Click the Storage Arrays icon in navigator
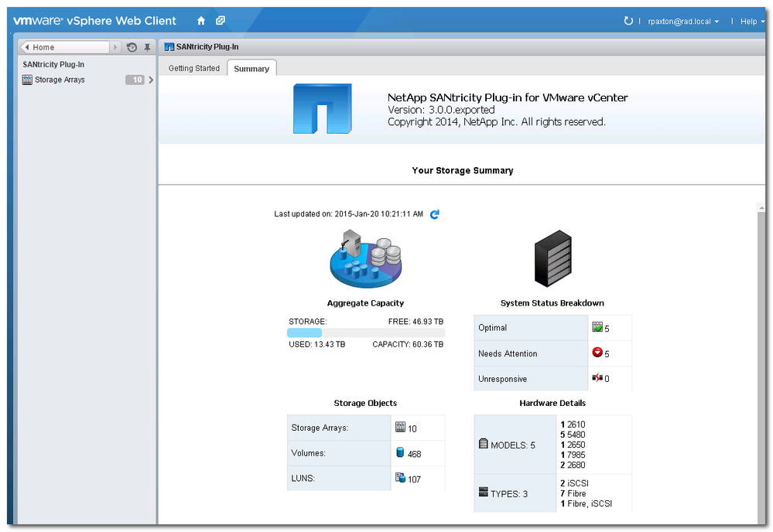This screenshot has width=773, height=532. click(x=27, y=80)
